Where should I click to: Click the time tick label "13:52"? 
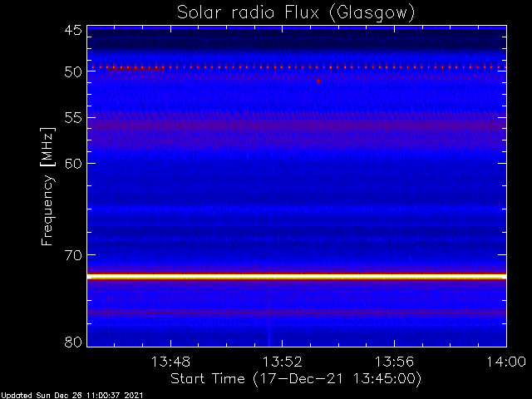coord(283,362)
